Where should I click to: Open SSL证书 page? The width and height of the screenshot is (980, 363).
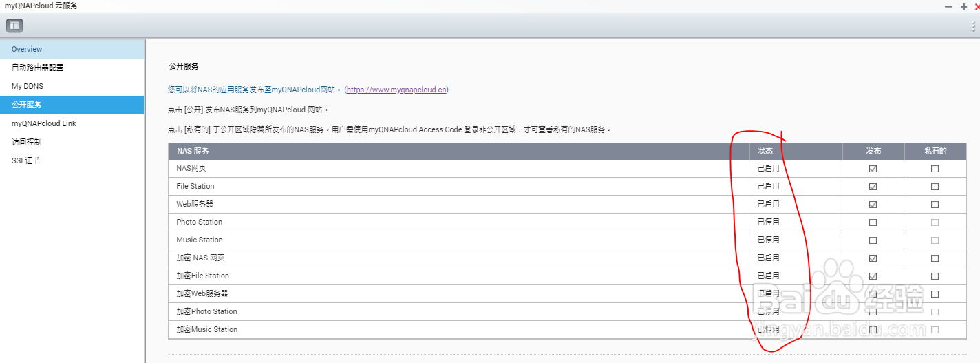point(72,160)
